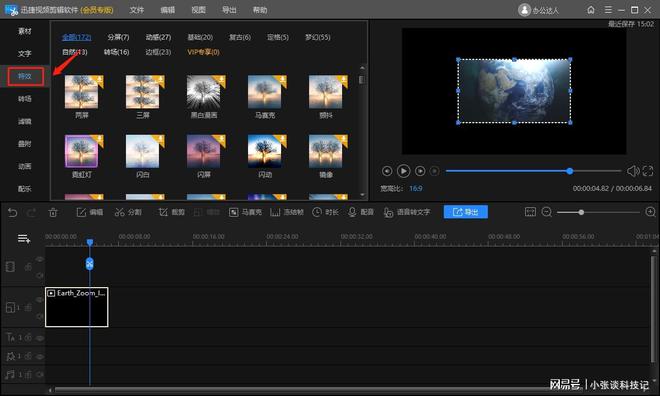Select the split scissors tool
This screenshot has width=660, height=396.
coord(128,212)
